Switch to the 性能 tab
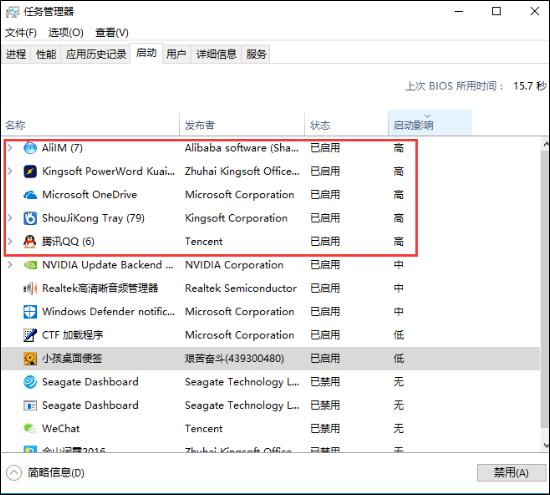This screenshot has height=495, width=550. click(46, 54)
